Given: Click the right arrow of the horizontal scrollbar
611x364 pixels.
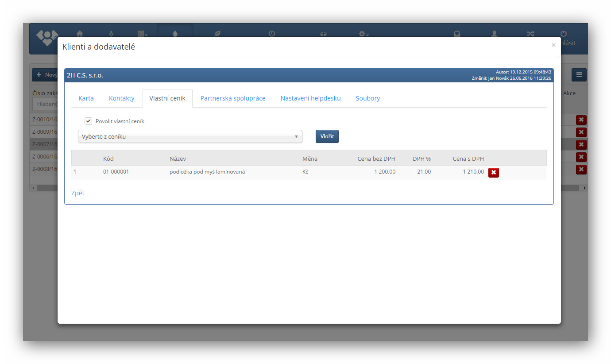Looking at the screenshot, I should tap(584, 188).
